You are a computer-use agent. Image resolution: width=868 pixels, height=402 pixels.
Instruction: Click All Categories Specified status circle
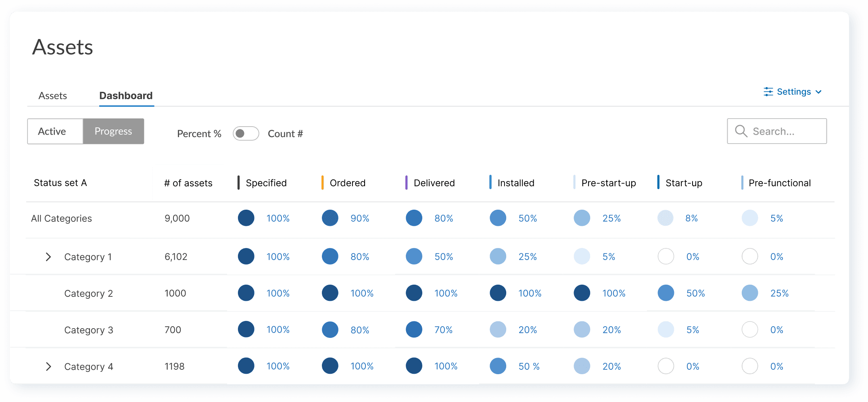point(246,218)
